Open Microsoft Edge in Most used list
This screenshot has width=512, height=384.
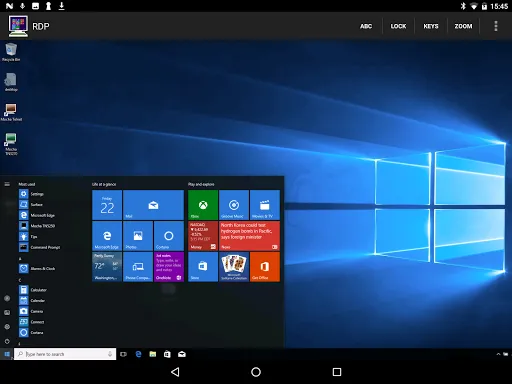pos(37,215)
